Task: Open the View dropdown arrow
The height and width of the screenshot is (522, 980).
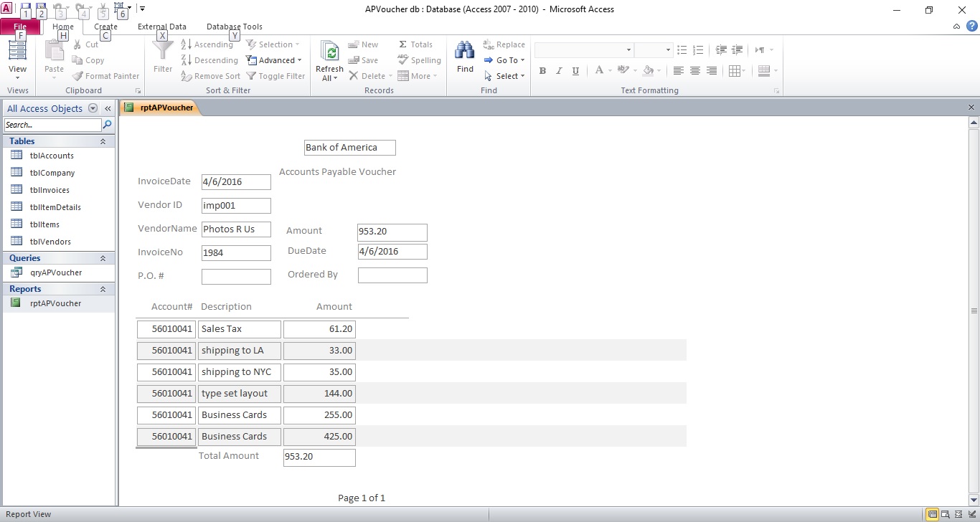Action: (18, 77)
